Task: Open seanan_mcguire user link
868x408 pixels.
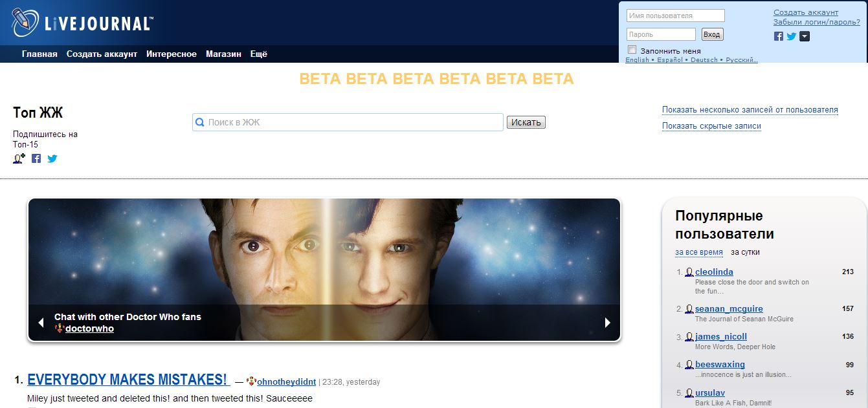Action: click(729, 309)
